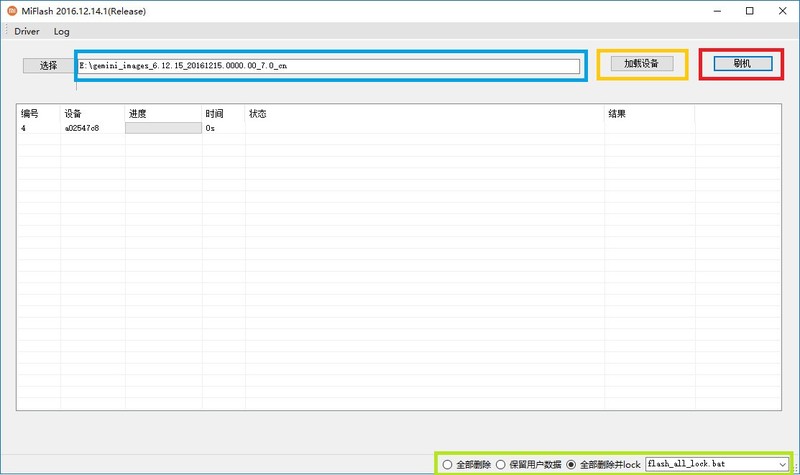The height and width of the screenshot is (475, 800).
Task: Select the 全部删除 radio option
Action: coord(447,464)
